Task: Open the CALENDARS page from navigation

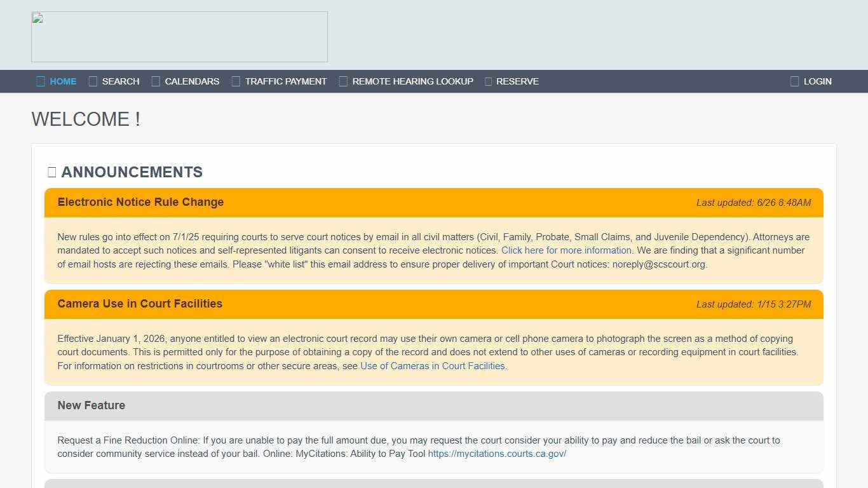Action: [192, 81]
